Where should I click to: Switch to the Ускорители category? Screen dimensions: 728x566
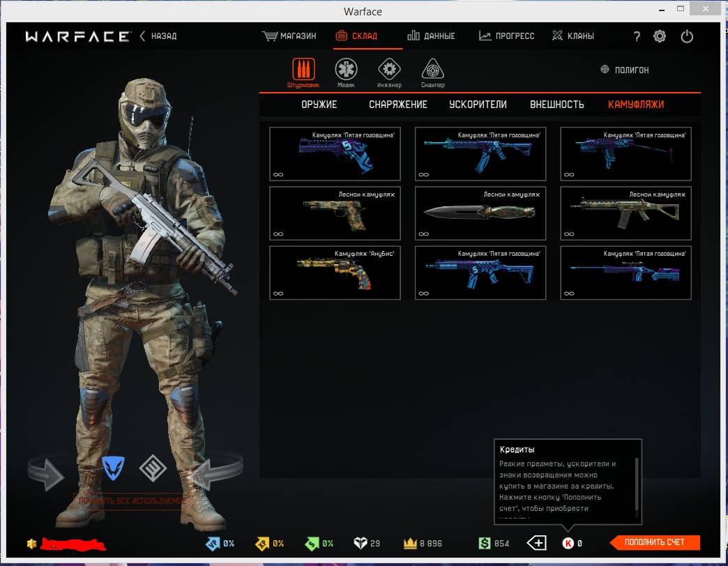478,105
